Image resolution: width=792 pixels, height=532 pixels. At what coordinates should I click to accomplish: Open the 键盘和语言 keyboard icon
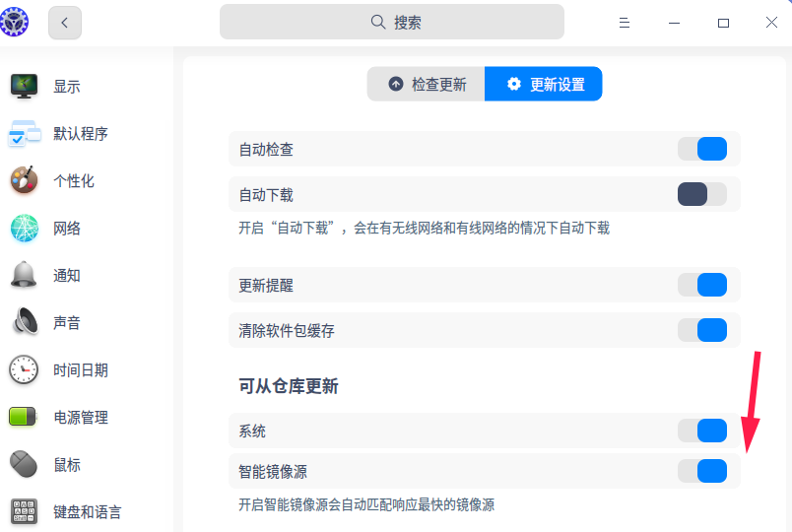pos(24,511)
